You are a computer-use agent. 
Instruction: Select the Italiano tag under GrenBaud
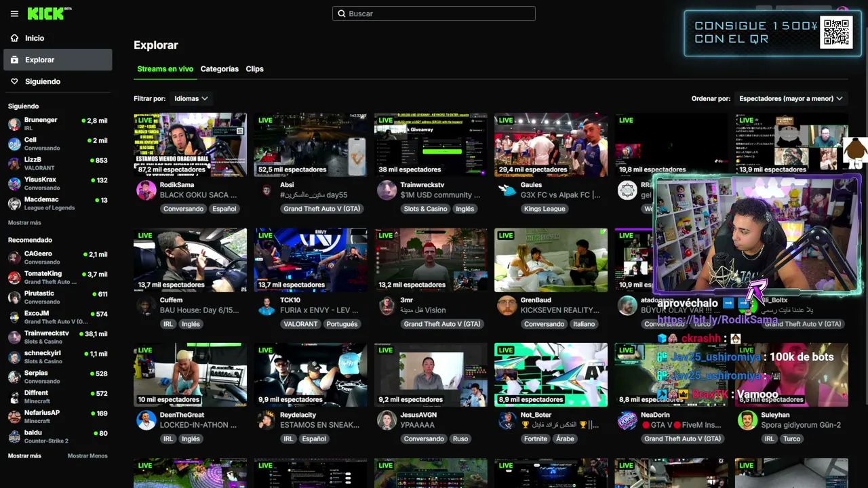(x=584, y=324)
